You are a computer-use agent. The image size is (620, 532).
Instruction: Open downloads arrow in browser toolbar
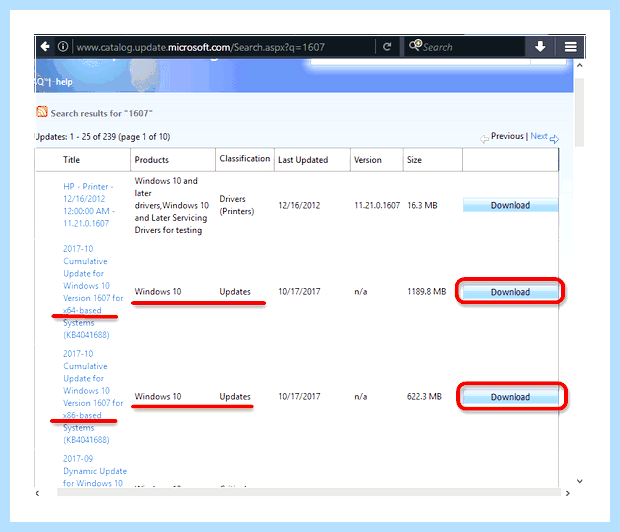point(540,47)
